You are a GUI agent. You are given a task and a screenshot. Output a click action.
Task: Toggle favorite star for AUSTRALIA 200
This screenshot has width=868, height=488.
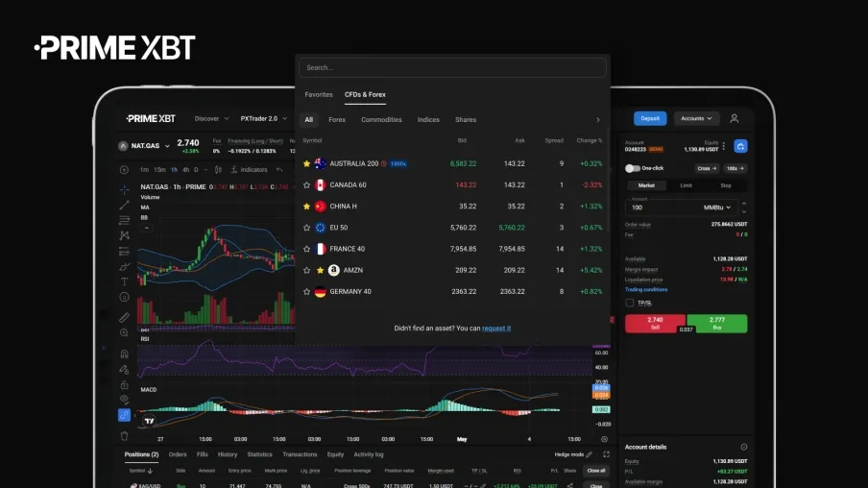306,164
